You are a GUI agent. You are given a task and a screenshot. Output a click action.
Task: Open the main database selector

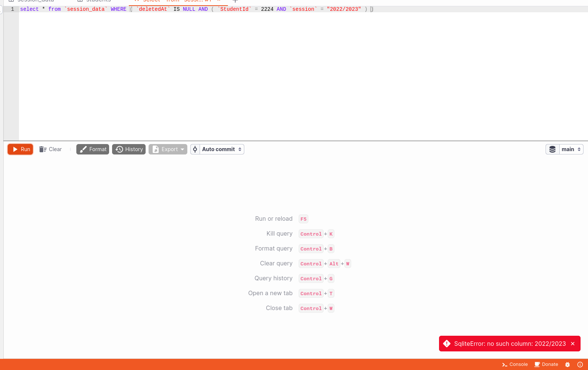[x=565, y=149]
